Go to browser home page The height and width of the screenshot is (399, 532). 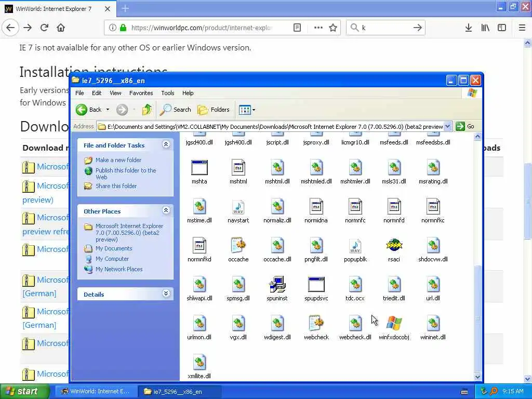click(61, 28)
